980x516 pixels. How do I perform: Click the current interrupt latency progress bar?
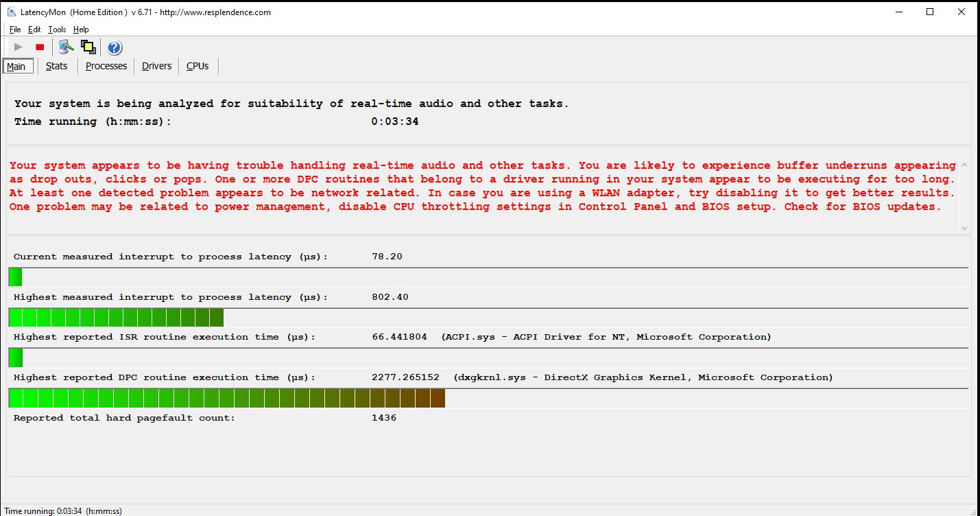(488, 277)
